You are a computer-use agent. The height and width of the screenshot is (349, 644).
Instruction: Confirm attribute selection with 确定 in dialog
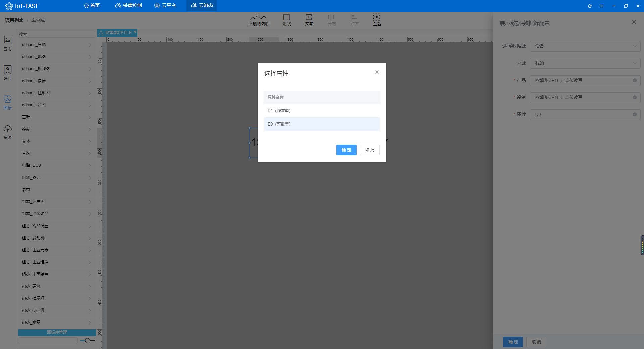click(x=346, y=150)
